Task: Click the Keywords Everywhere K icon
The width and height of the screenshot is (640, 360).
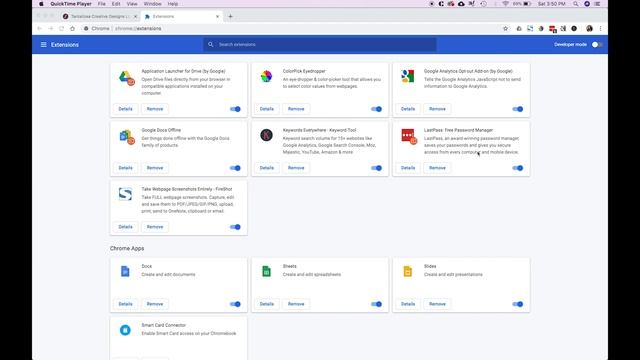Action: tap(267, 135)
